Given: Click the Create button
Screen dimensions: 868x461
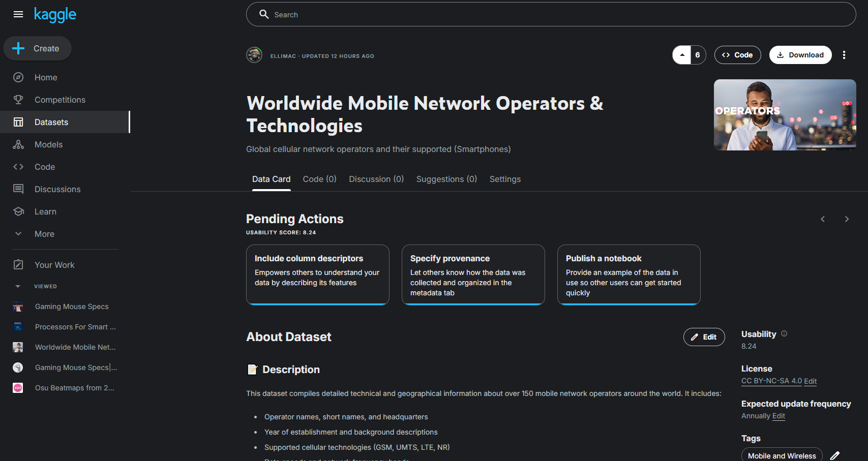Looking at the screenshot, I should (37, 48).
